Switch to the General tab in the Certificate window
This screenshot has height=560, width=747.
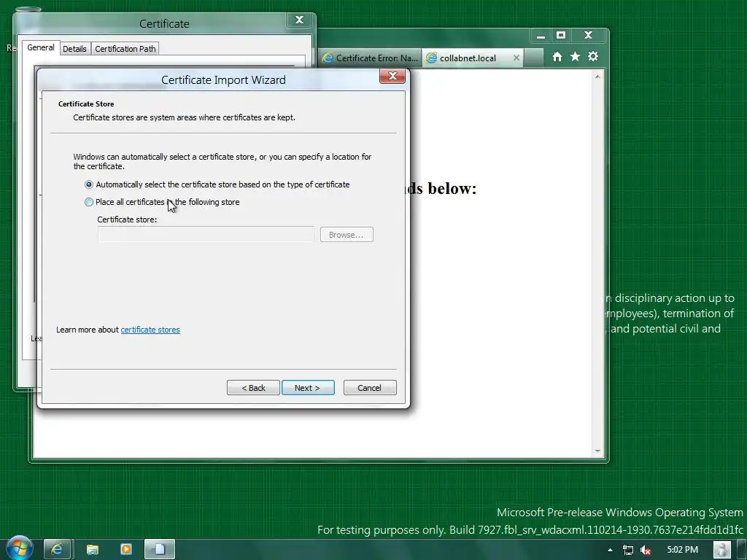coord(41,47)
